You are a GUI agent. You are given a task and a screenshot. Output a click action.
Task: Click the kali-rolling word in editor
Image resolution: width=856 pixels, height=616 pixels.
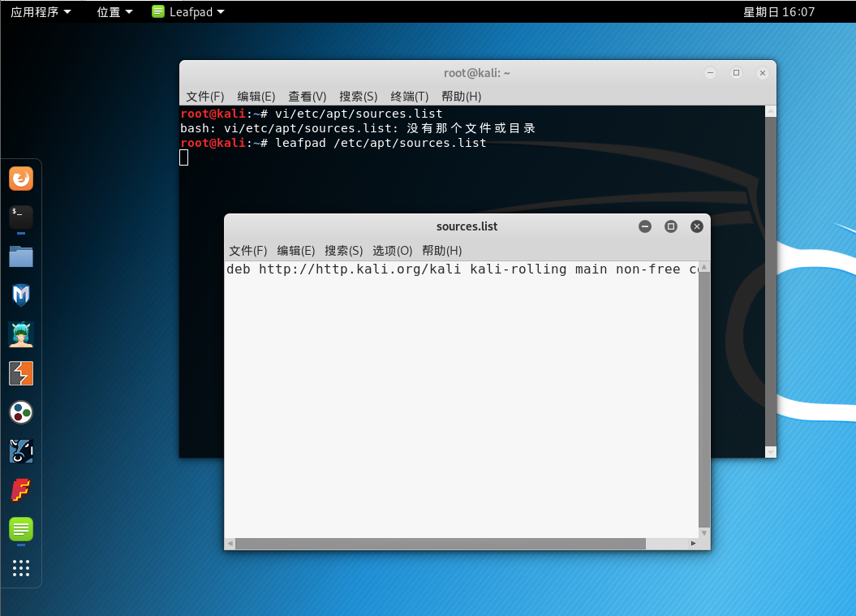tap(518, 269)
